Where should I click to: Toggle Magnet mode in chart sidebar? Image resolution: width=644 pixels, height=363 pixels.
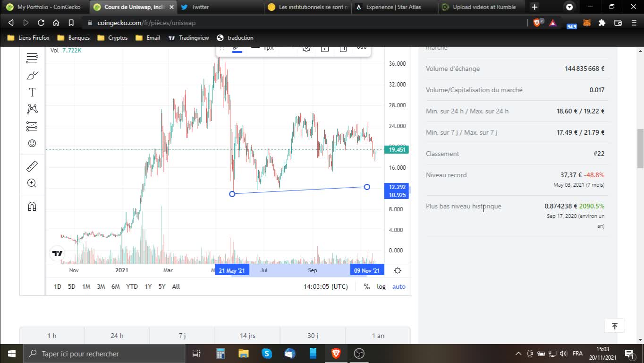click(32, 207)
